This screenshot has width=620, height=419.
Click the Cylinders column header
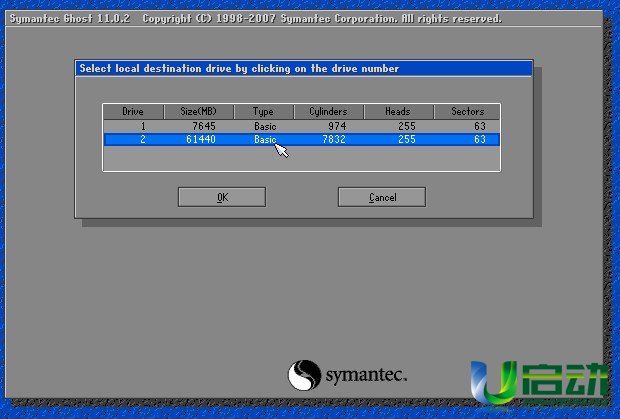pos(329,111)
